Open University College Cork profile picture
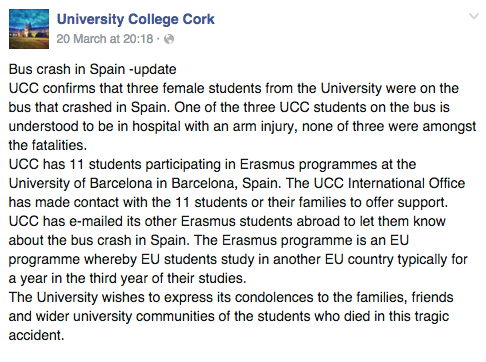The height and width of the screenshot is (362, 486). tap(29, 29)
